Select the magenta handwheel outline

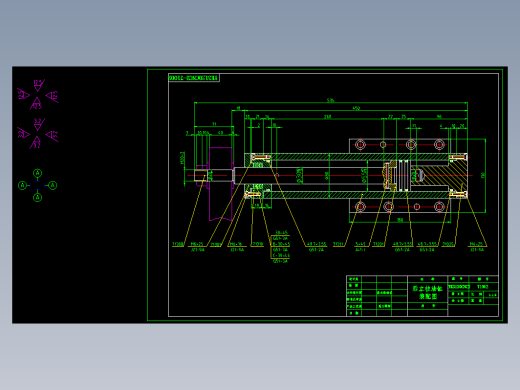click(x=221, y=184)
